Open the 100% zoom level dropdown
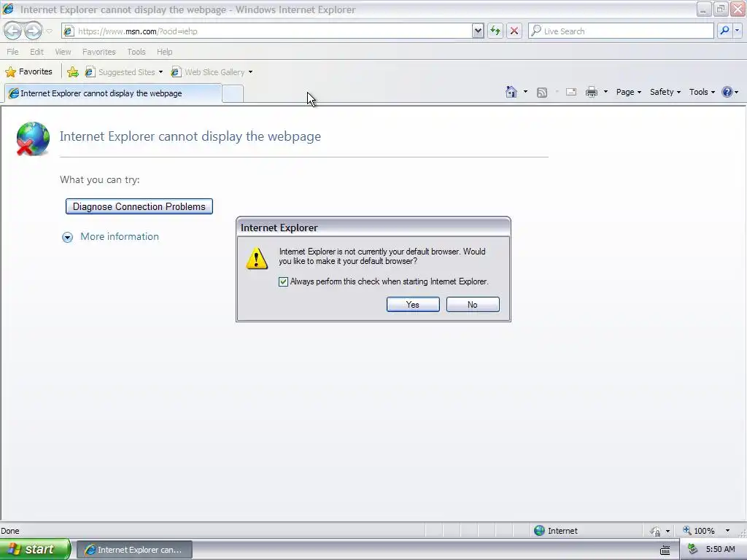The width and height of the screenshot is (747, 560). 727,531
